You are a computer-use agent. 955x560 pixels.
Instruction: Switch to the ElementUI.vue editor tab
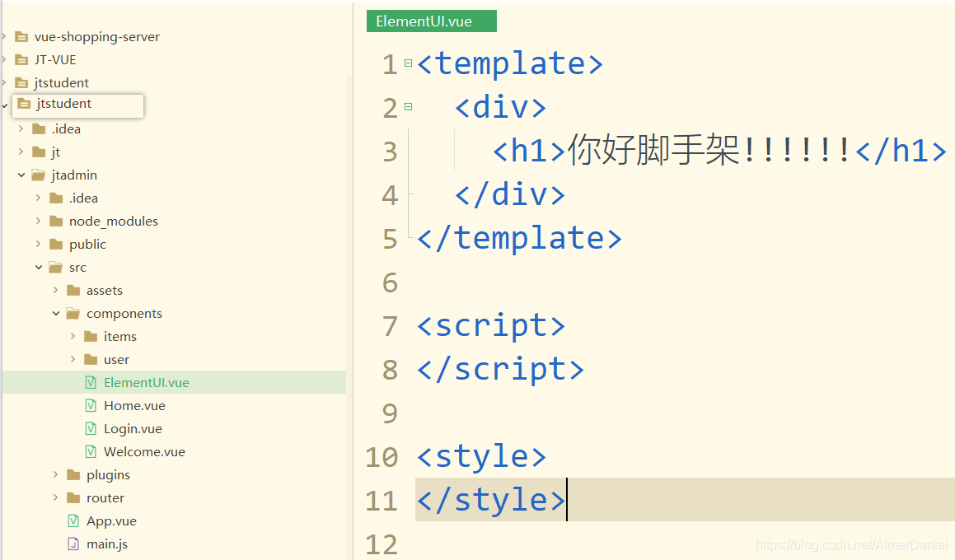(x=431, y=21)
